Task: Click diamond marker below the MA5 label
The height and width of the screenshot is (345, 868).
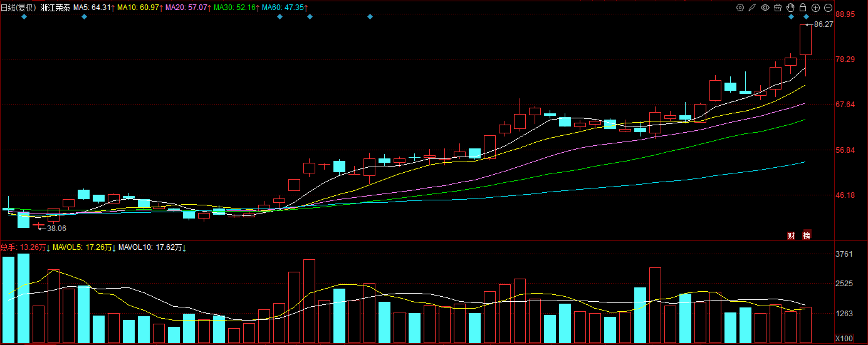Action: 84,17
